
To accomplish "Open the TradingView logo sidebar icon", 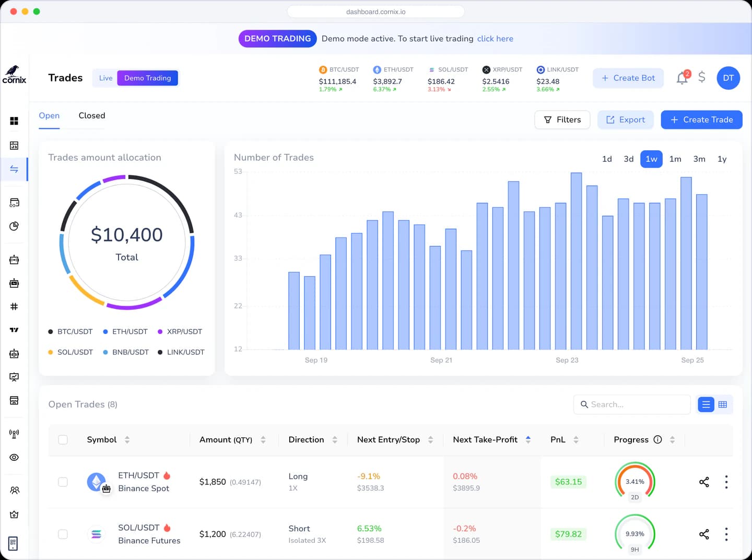I will 14,330.
